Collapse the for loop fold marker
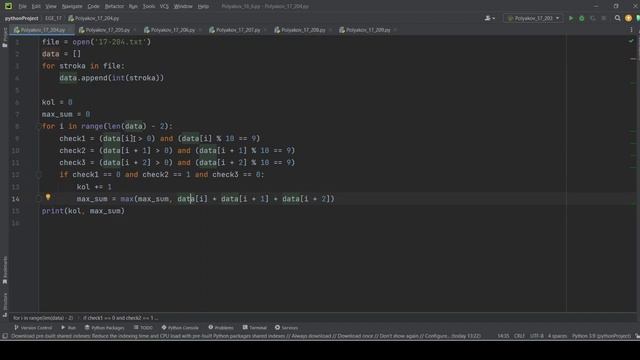 click(x=40, y=127)
